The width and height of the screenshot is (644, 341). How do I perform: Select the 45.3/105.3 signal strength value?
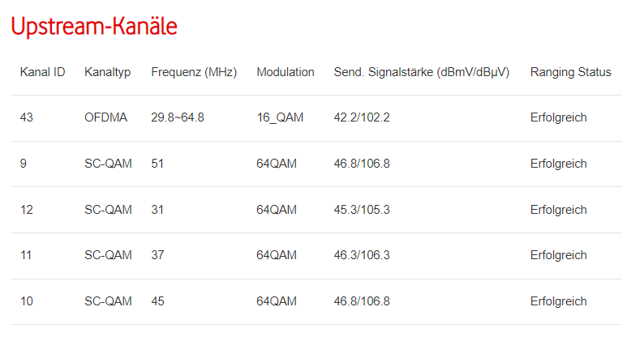362,210
